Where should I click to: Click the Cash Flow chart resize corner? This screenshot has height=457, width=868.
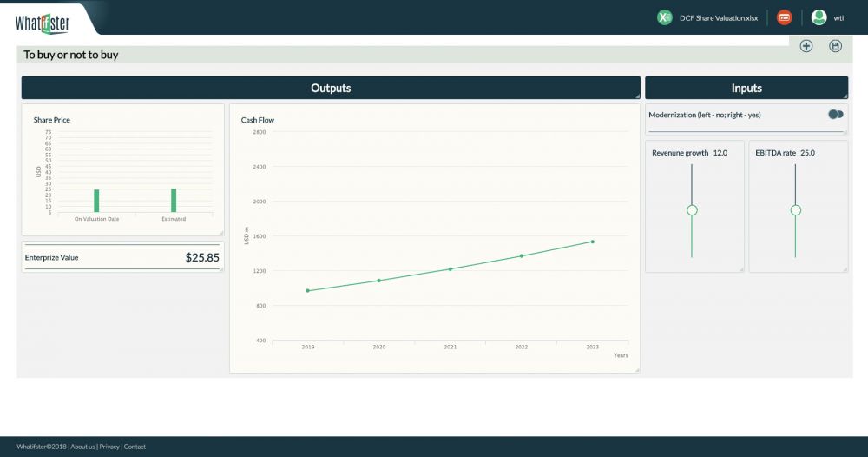tap(637, 370)
